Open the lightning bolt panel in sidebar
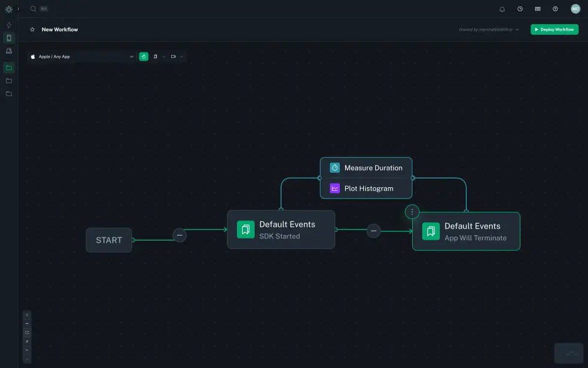 click(x=9, y=25)
